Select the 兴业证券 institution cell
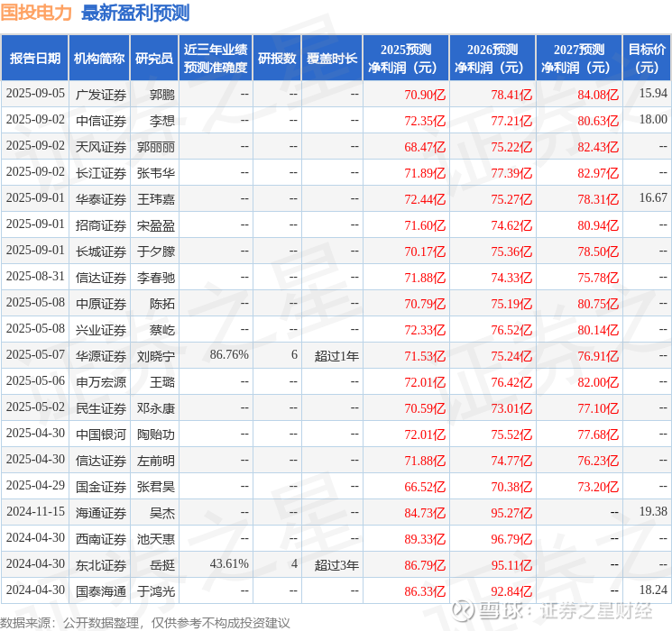672x631 pixels. [x=101, y=330]
